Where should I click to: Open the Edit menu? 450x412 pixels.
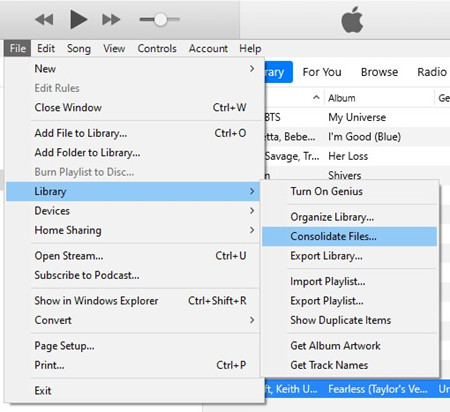(46, 48)
